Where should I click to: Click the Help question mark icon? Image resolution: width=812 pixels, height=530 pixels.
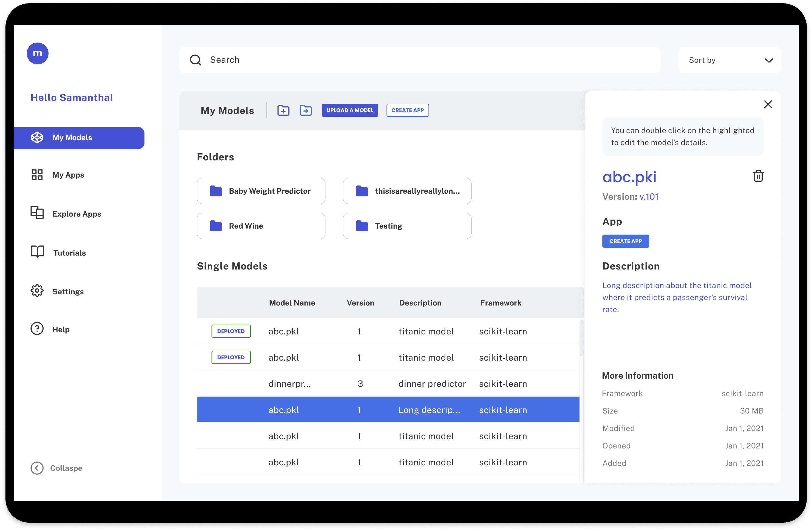click(x=37, y=329)
